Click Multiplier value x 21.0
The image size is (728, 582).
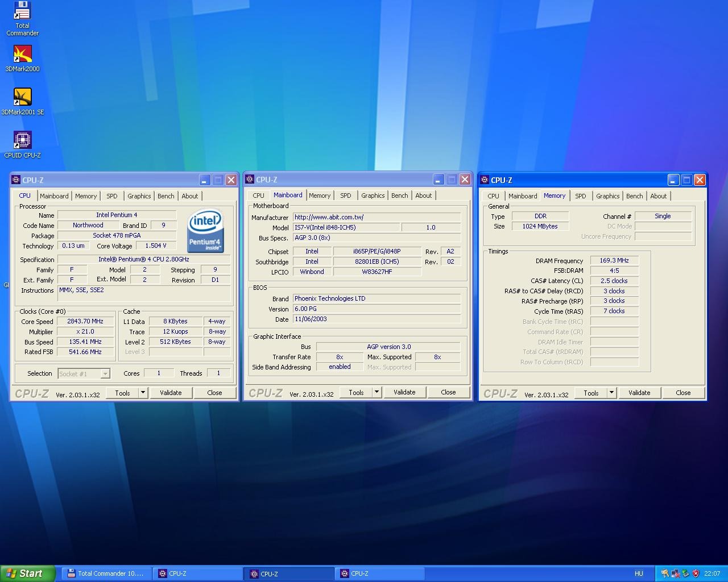(85, 332)
